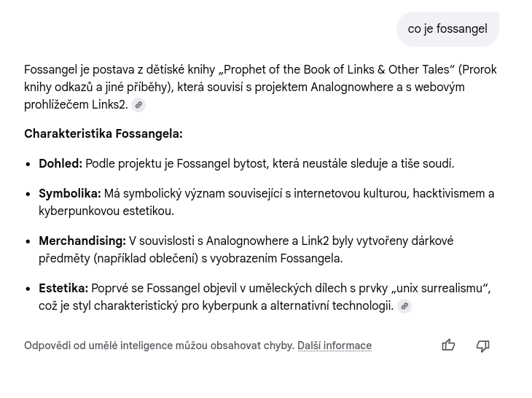Click the word "Fossangel" starting the answer
This screenshot has width=532, height=398.
coord(50,70)
